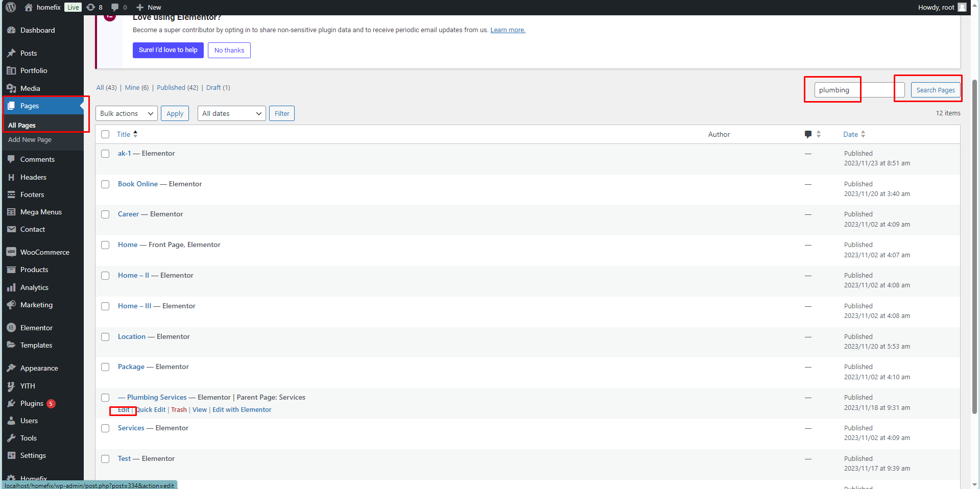Show Mine (6) pages filter
The width and height of the screenshot is (980, 489).
click(x=137, y=87)
